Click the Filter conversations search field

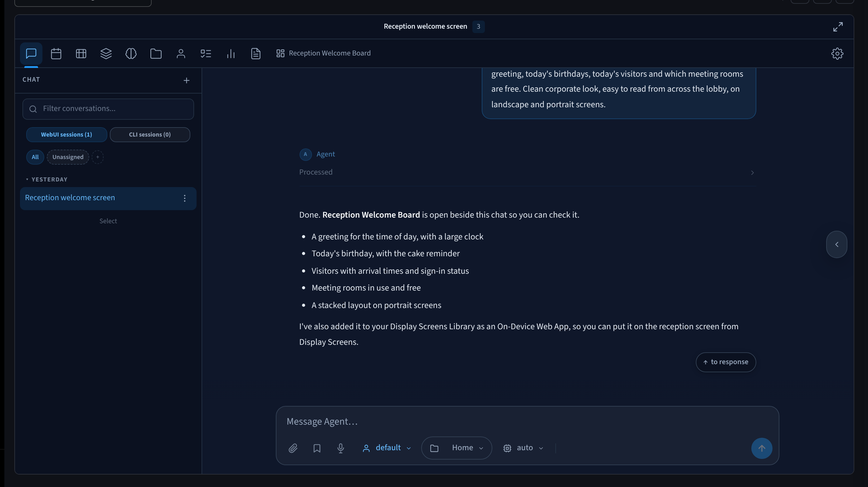108,109
